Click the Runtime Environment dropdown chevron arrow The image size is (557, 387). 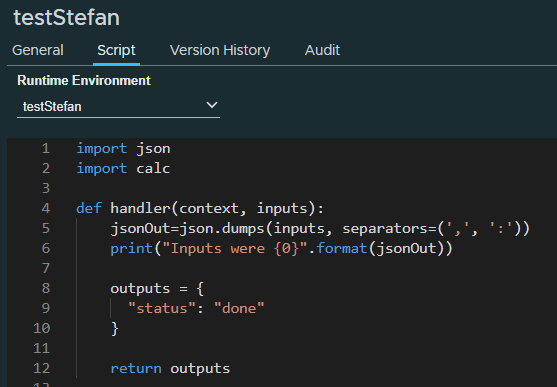212,105
